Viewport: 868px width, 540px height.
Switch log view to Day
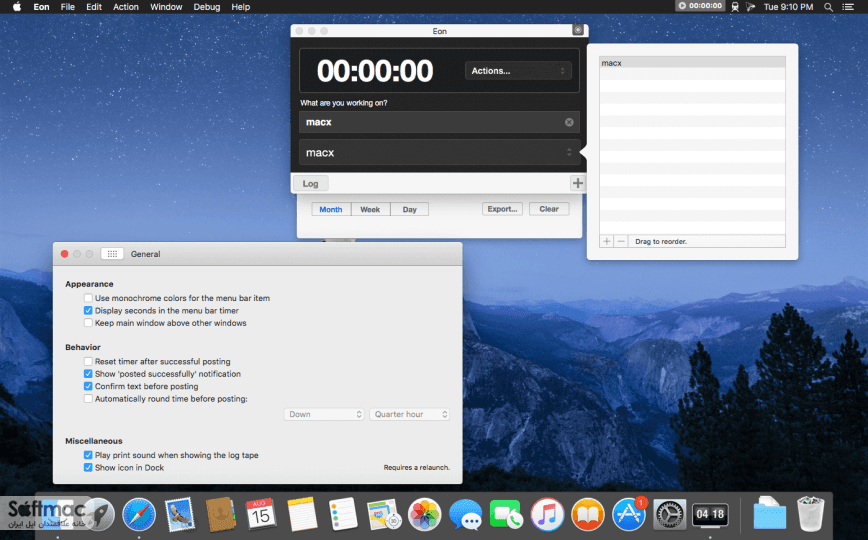click(410, 209)
